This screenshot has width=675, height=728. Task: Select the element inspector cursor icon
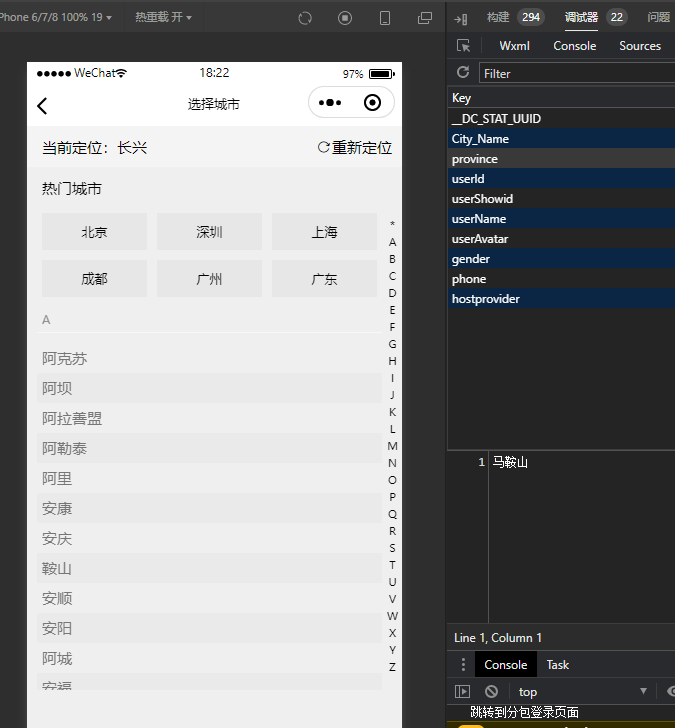463,46
